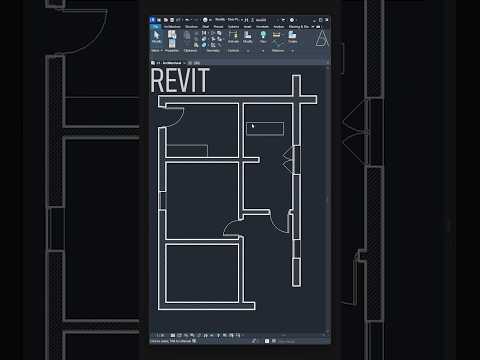Click Activate Controls icon in ribbon
The height and width of the screenshot is (360, 480).
coord(233,36)
